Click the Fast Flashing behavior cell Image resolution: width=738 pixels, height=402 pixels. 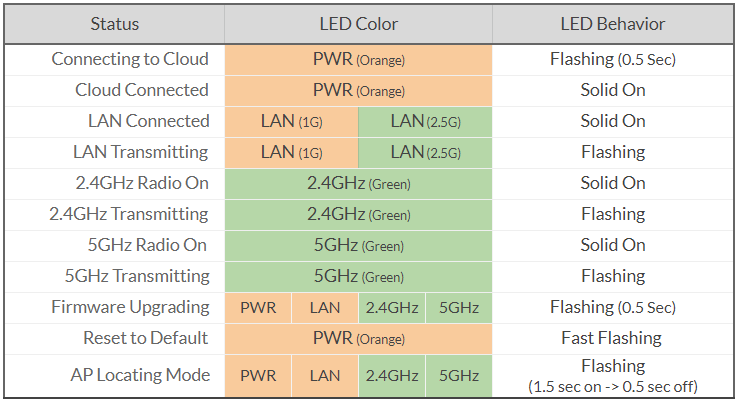tap(613, 338)
